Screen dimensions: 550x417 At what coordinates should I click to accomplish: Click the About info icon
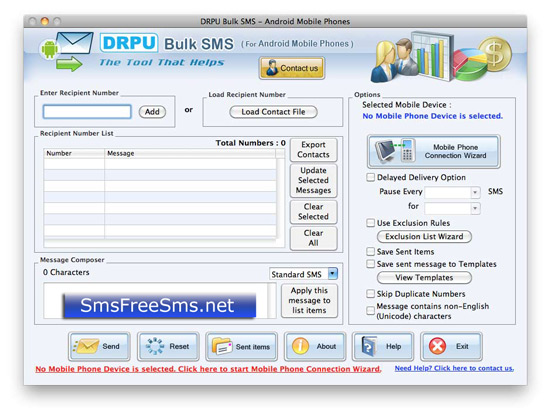300,346
